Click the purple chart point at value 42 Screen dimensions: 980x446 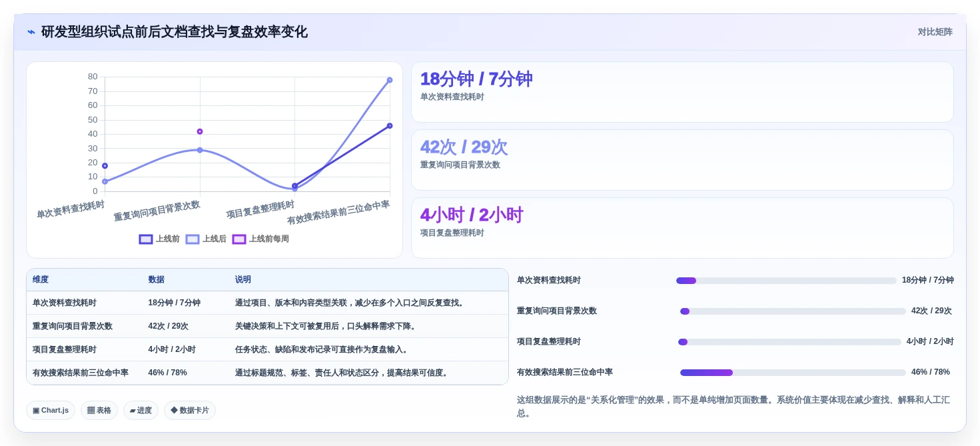(200, 131)
